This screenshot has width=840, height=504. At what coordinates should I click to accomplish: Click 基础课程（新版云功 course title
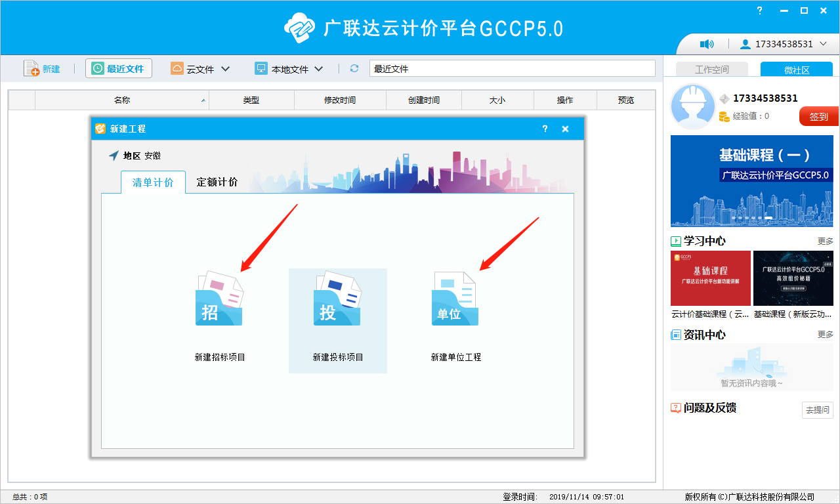point(793,314)
